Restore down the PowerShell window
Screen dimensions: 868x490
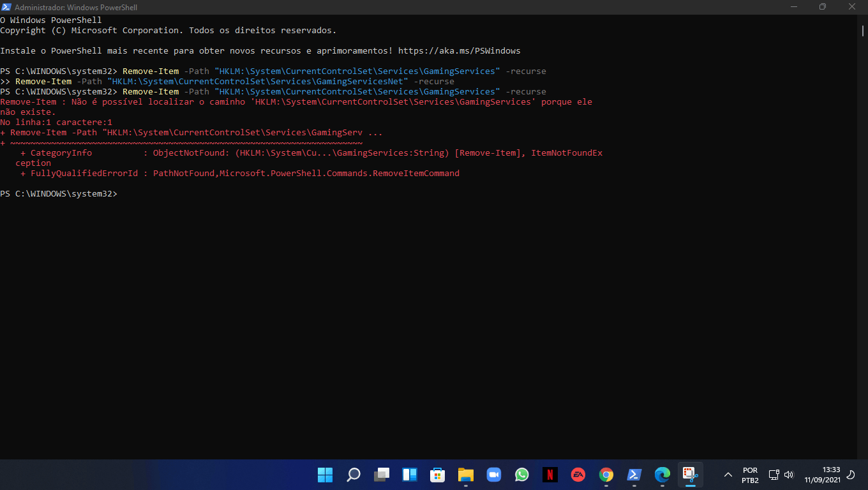tap(823, 7)
